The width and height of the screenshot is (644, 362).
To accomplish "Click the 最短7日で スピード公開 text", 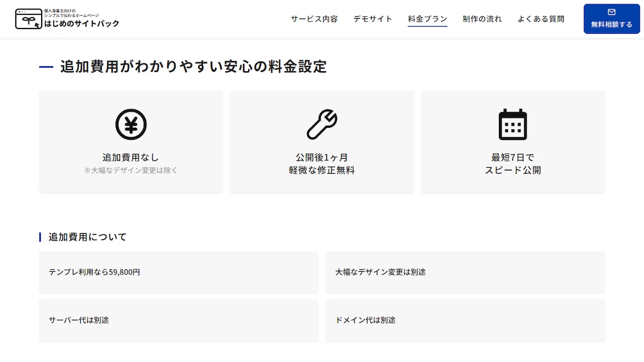I will 513,164.
